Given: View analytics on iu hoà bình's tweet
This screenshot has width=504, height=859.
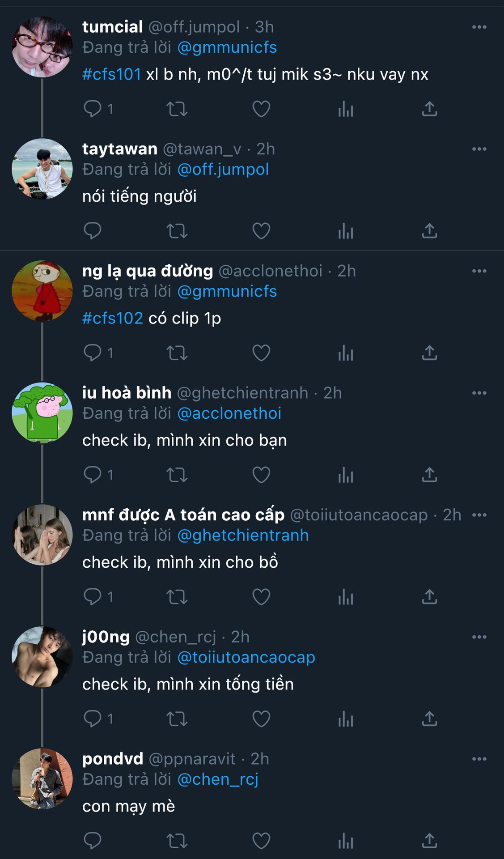Looking at the screenshot, I should click(x=346, y=475).
